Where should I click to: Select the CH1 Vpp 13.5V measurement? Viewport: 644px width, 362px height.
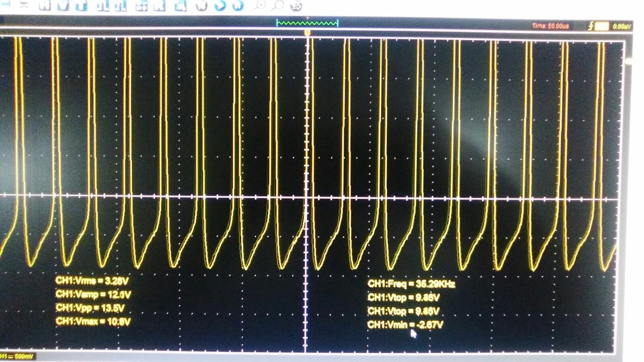tap(90, 308)
